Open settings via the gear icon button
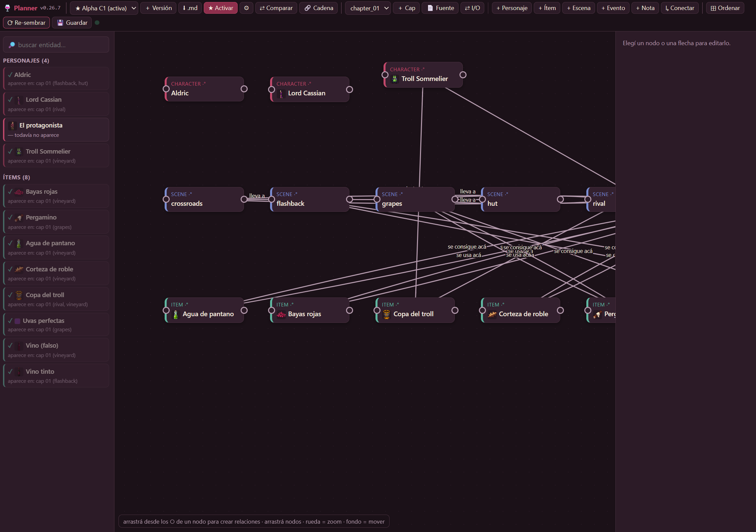Screen dimensions: 756x532 246,8
